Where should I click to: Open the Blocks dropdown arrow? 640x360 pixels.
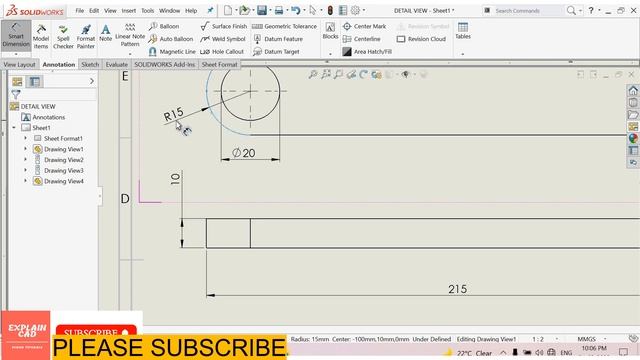coord(330,54)
